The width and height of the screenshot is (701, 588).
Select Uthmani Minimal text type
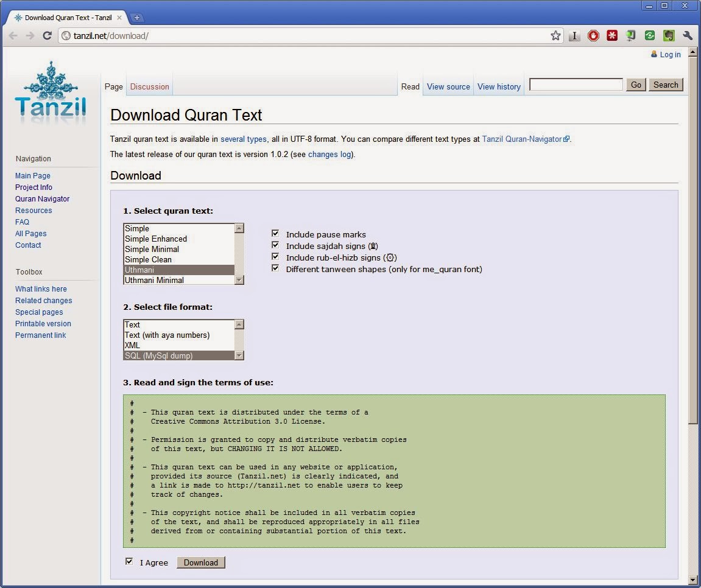pyautogui.click(x=179, y=280)
